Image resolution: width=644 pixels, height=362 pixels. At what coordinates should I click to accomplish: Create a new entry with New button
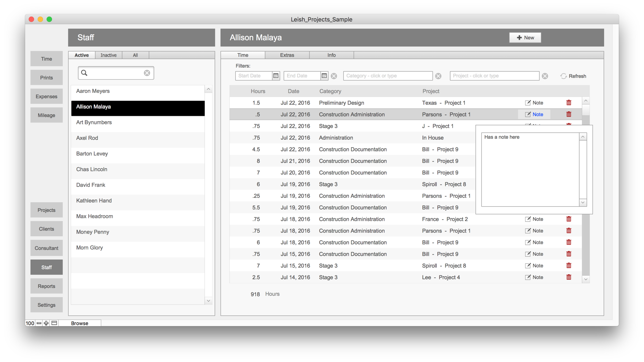point(525,38)
